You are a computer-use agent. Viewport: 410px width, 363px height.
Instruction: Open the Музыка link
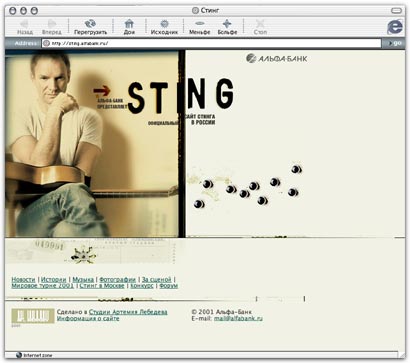click(x=83, y=279)
